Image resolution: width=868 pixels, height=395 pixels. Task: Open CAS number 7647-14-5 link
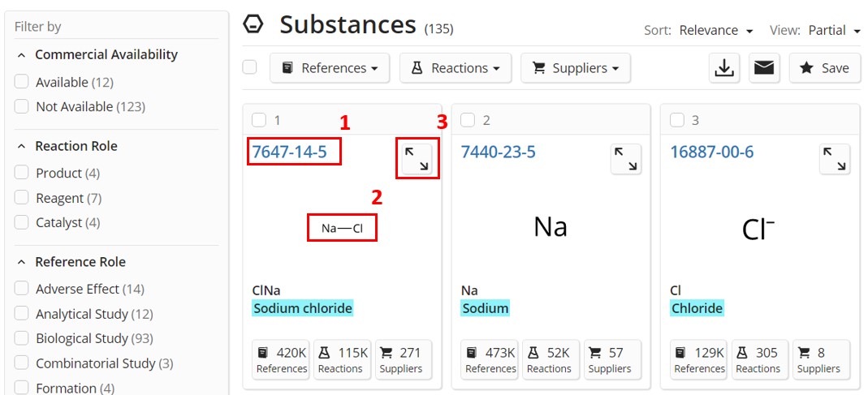tap(290, 152)
